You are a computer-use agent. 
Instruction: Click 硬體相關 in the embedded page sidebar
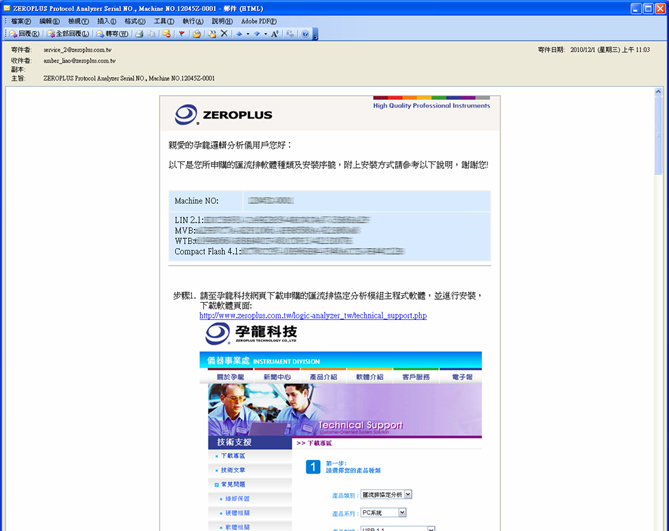237,513
